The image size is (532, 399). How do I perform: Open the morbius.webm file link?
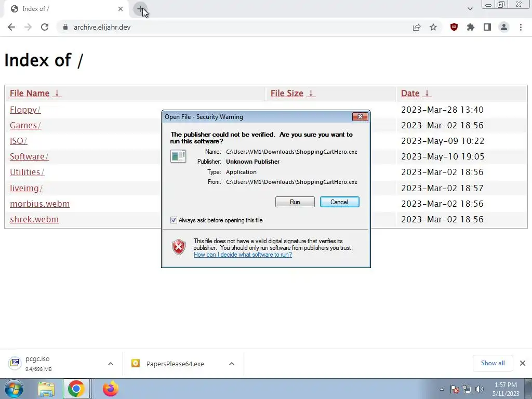[39, 204]
